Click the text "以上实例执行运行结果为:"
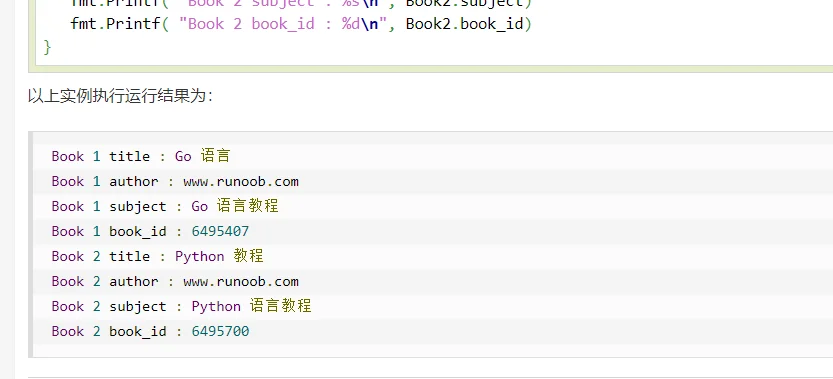 click(x=121, y=96)
